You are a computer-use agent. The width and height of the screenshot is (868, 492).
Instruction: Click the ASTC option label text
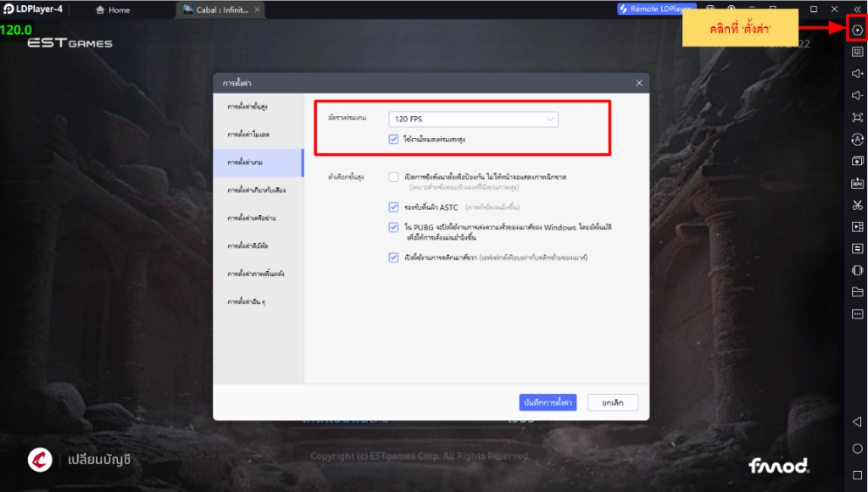(x=431, y=207)
